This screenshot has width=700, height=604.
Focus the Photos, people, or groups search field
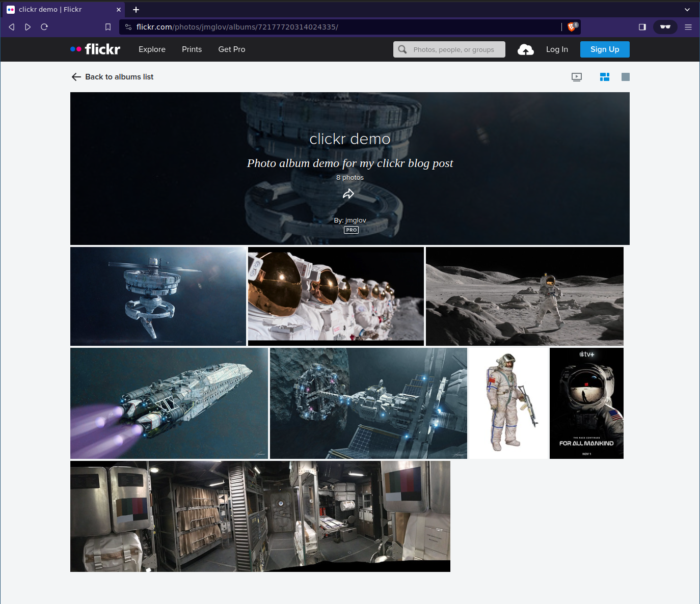449,49
